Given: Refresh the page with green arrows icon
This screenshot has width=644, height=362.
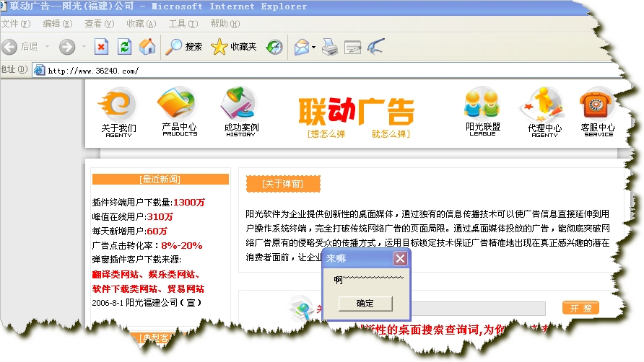Looking at the screenshot, I should (x=124, y=47).
